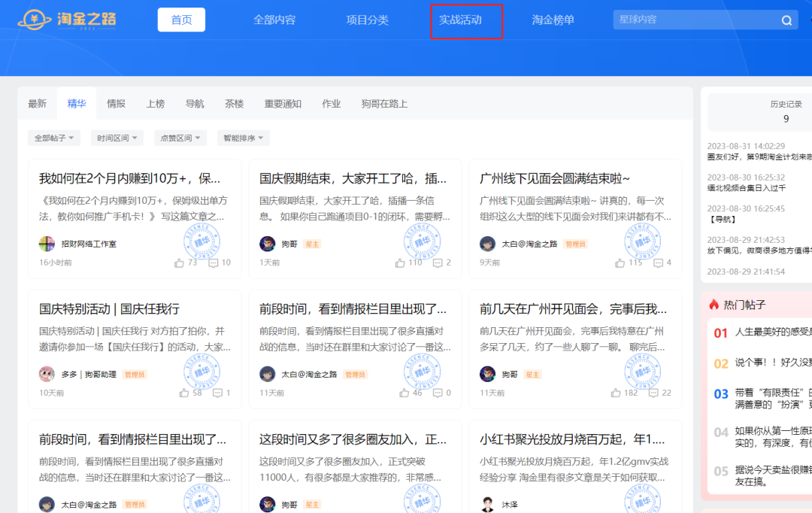Click comment icon on 前段时间 post with 46 likes
This screenshot has height=513, width=812.
[438, 393]
